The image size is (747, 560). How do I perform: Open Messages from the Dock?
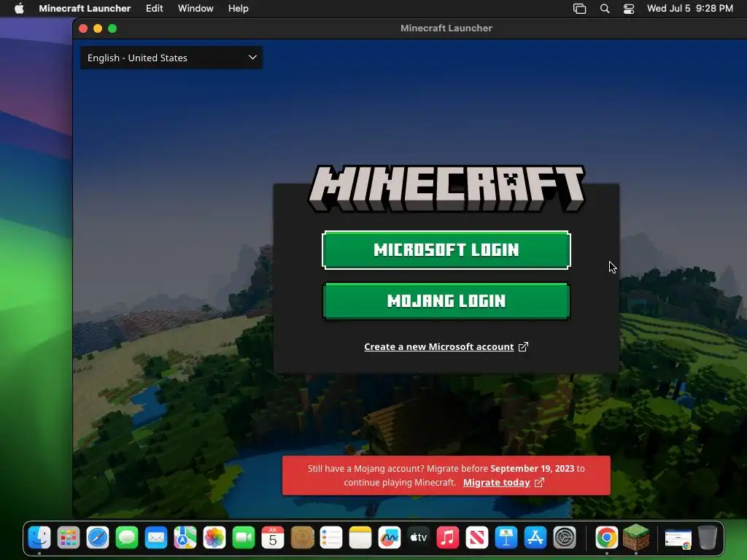(127, 537)
